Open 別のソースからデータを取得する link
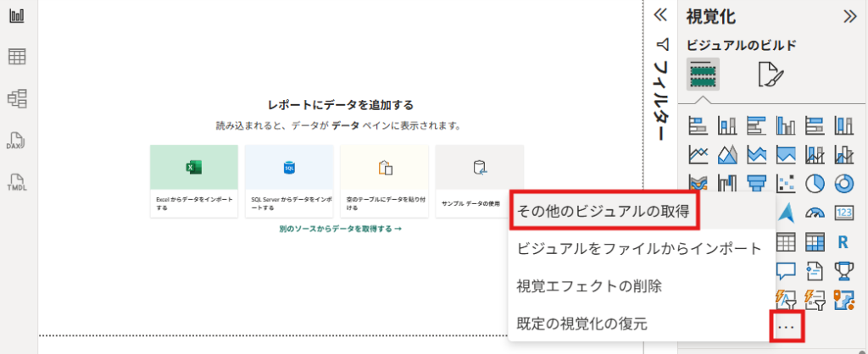868x354 pixels. pyautogui.click(x=340, y=229)
